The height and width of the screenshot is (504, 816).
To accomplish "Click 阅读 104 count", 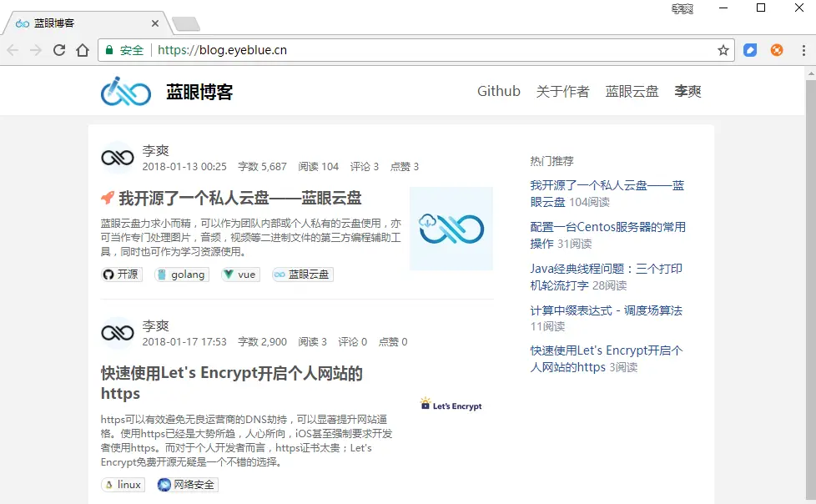I will pos(319,167).
